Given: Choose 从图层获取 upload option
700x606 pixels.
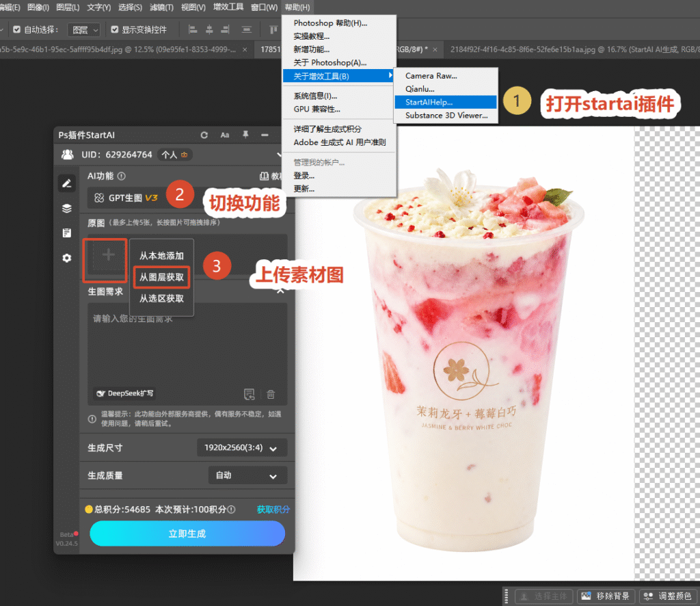Looking at the screenshot, I should point(161,277).
